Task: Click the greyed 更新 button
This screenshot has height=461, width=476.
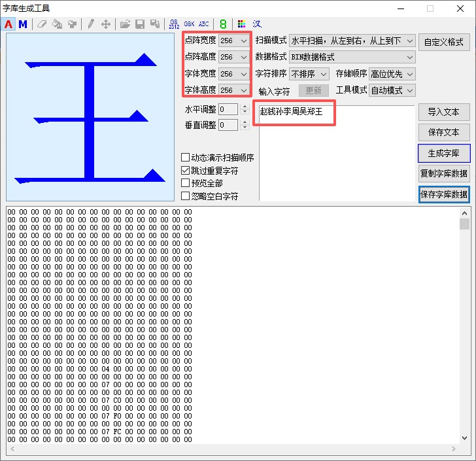Action: coord(314,90)
